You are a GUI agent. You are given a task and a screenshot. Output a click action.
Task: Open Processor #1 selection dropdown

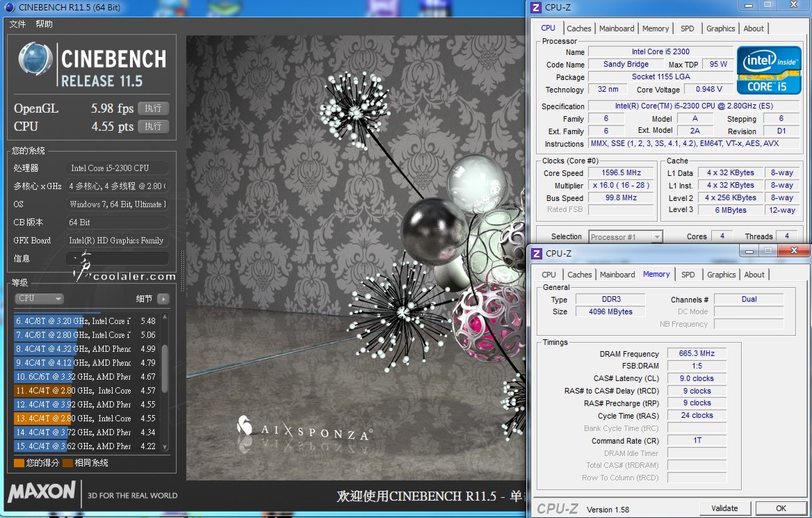(x=626, y=236)
